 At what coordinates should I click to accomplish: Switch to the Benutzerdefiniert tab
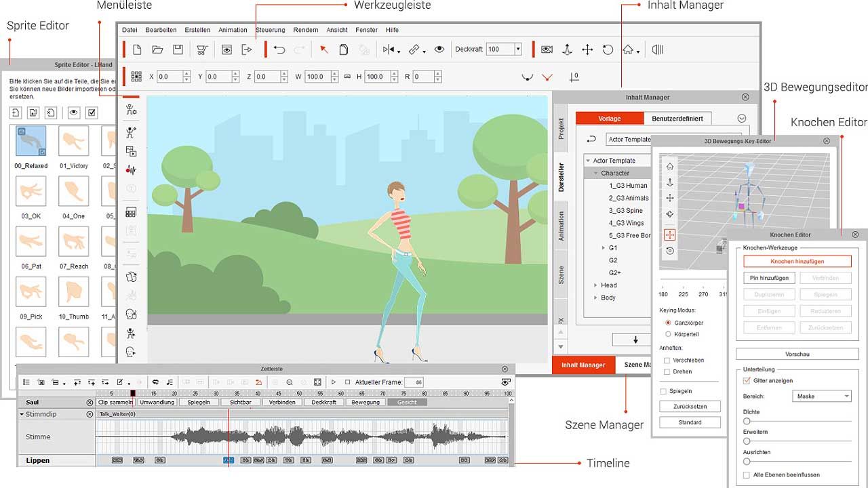(x=677, y=119)
